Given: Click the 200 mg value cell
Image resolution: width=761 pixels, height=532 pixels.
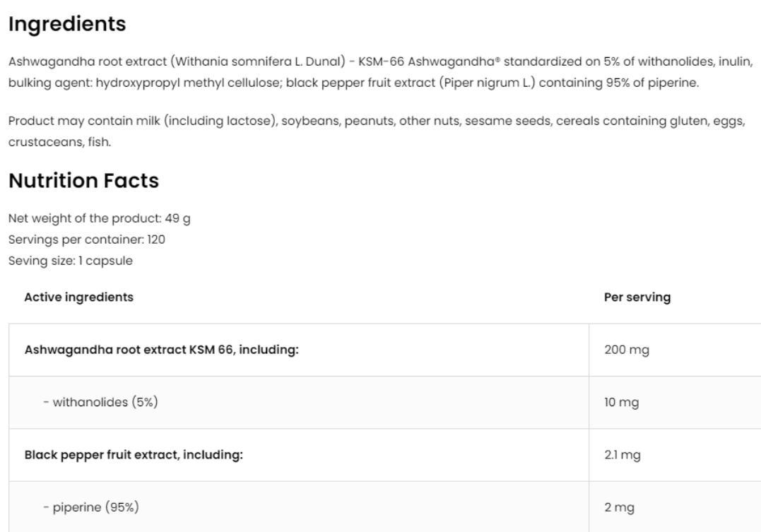Looking at the screenshot, I should click(675, 350).
